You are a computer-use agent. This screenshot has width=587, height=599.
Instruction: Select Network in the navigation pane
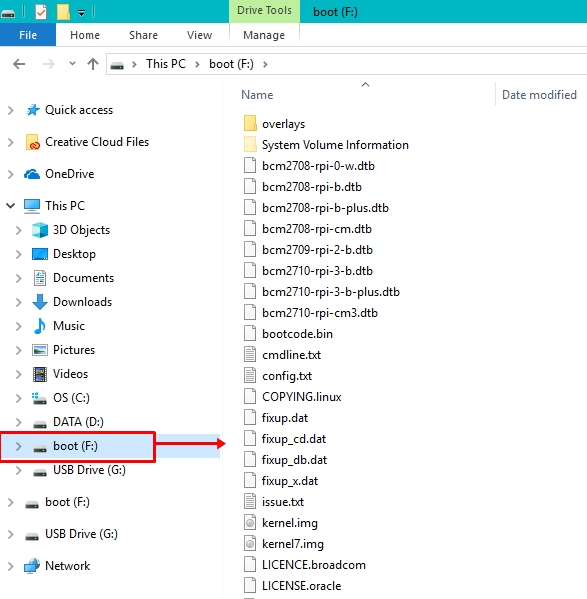coord(68,566)
